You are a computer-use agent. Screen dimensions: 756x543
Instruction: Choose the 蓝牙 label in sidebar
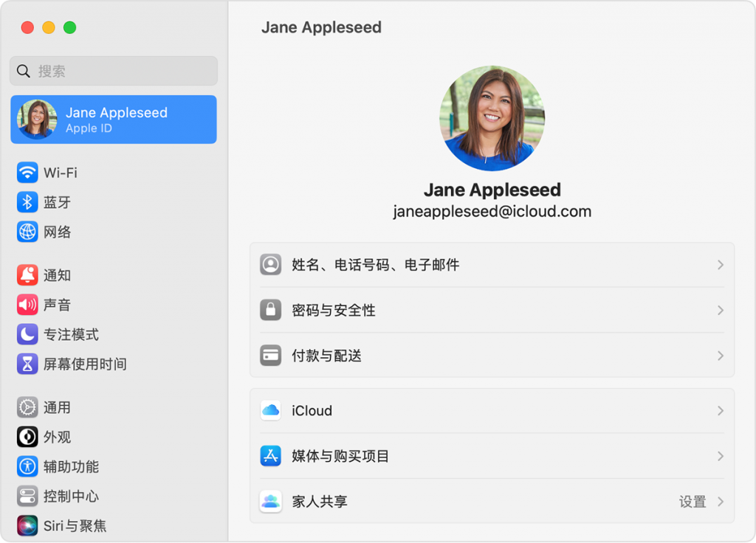pyautogui.click(x=57, y=202)
